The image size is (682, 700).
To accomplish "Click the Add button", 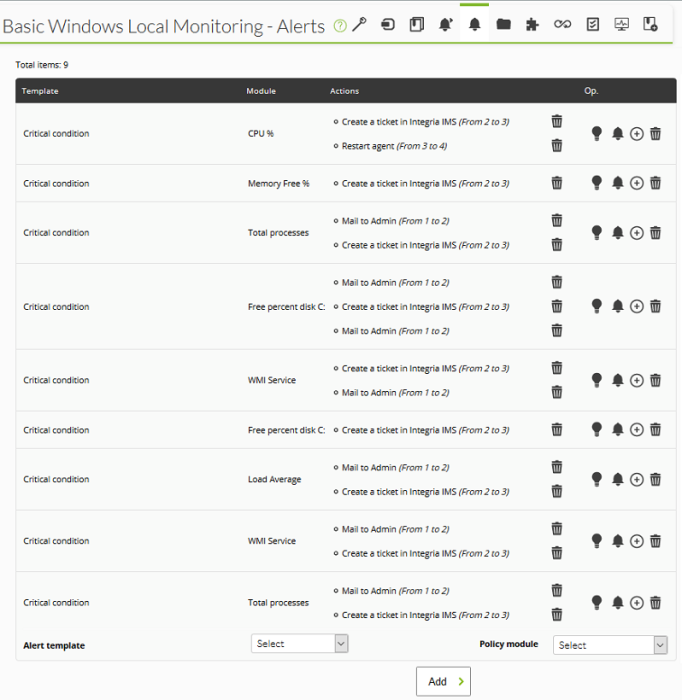I will 443,681.
